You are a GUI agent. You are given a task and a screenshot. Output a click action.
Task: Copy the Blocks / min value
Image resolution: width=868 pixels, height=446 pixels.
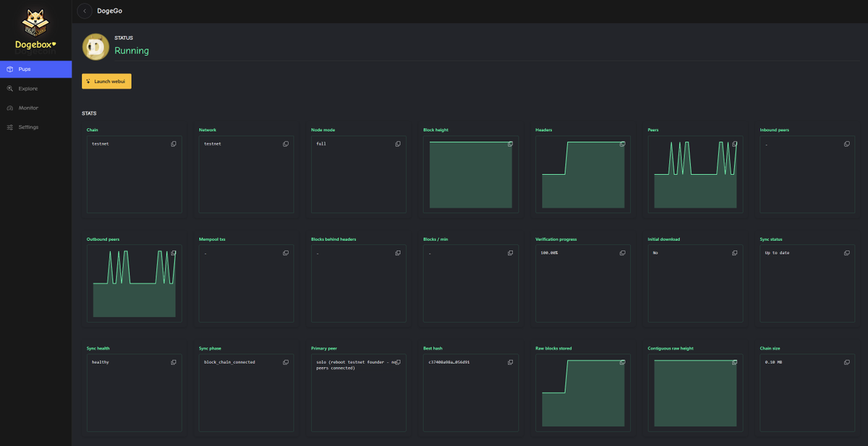pyautogui.click(x=510, y=253)
